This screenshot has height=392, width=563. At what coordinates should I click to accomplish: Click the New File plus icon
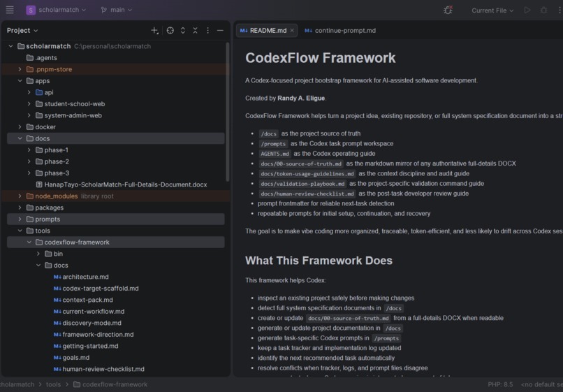point(154,31)
